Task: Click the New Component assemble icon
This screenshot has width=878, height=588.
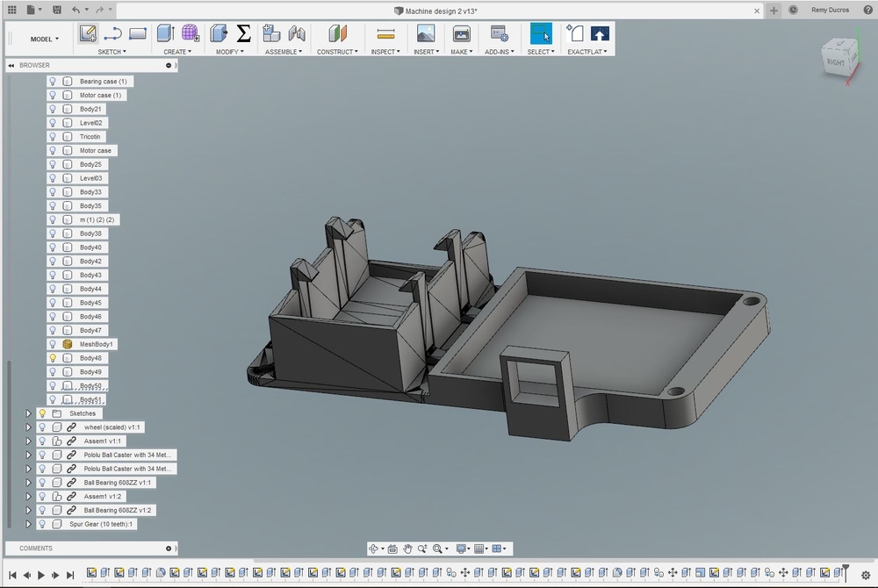Action: pyautogui.click(x=271, y=33)
